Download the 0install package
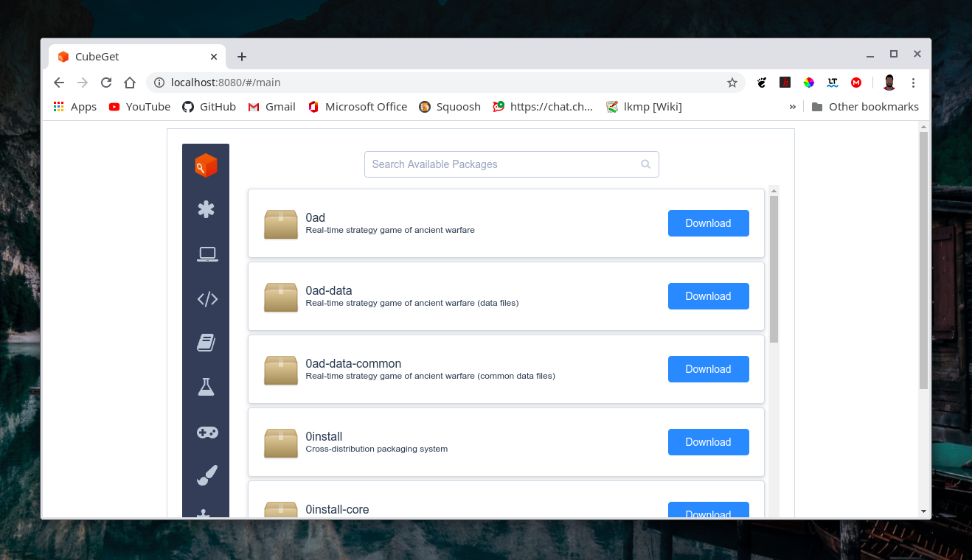The image size is (972, 560). (708, 442)
